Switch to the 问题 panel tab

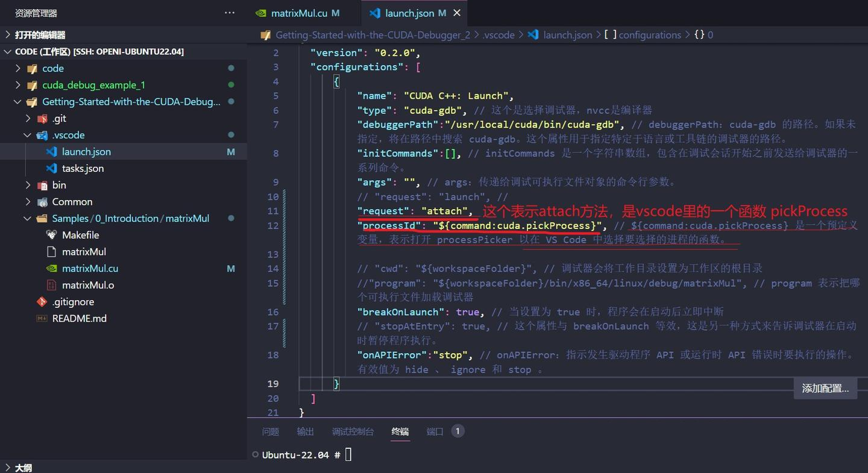tap(271, 431)
